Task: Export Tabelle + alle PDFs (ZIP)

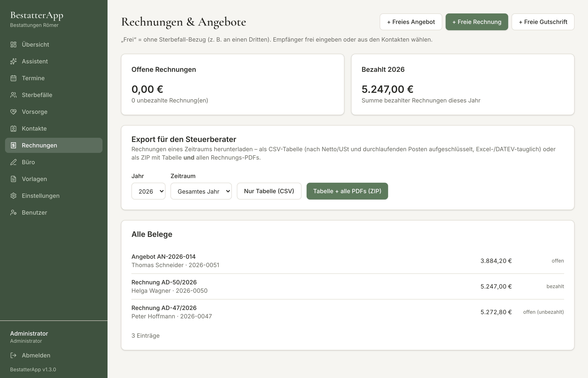Action: click(x=347, y=191)
